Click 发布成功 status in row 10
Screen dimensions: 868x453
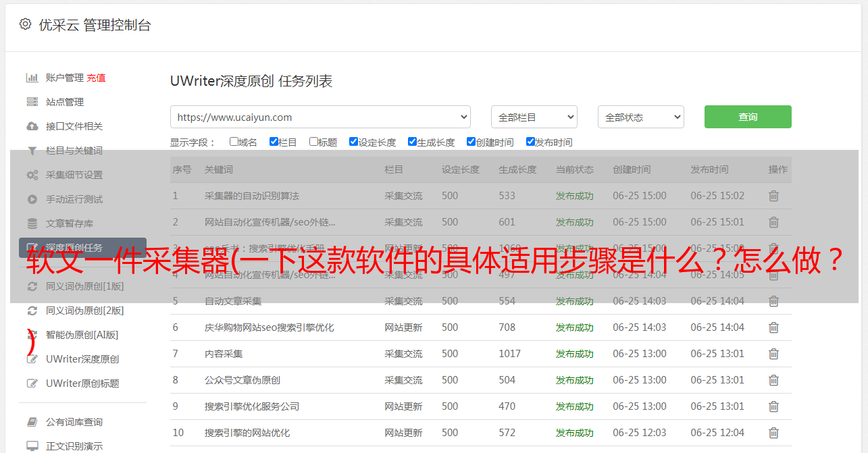coord(575,433)
